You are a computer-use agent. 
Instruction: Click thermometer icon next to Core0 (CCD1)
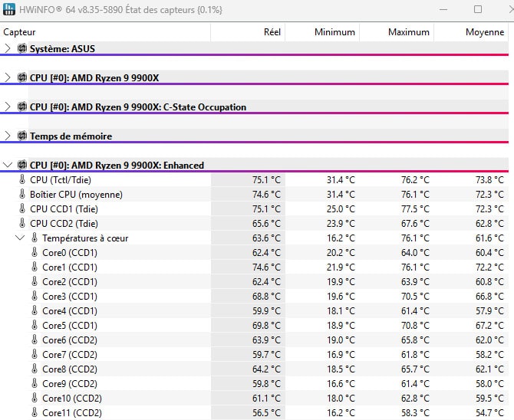tap(35, 253)
